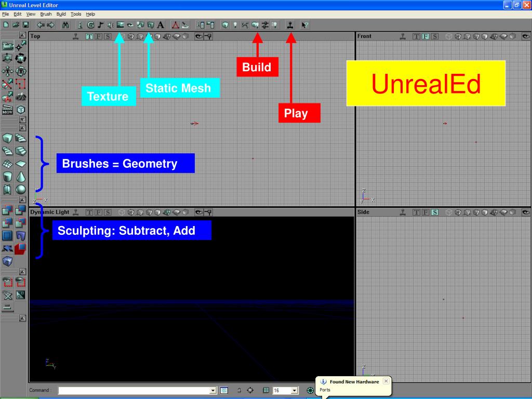Open the Actor Class browser icon
This screenshot has height=399, width=532.
(x=80, y=25)
